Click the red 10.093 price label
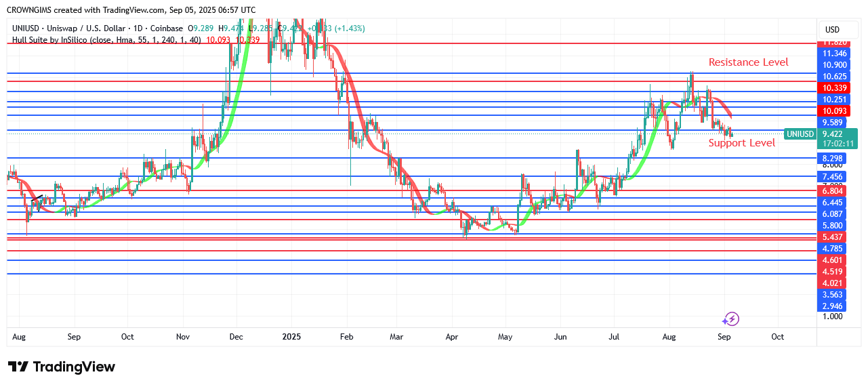The width and height of the screenshot is (868, 387). coord(834,111)
